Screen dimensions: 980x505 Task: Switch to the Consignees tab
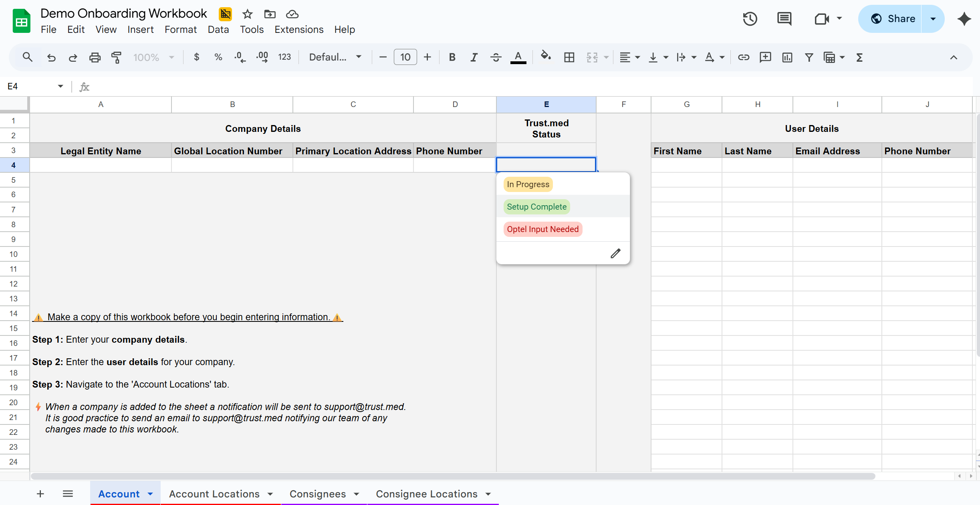tap(324, 494)
